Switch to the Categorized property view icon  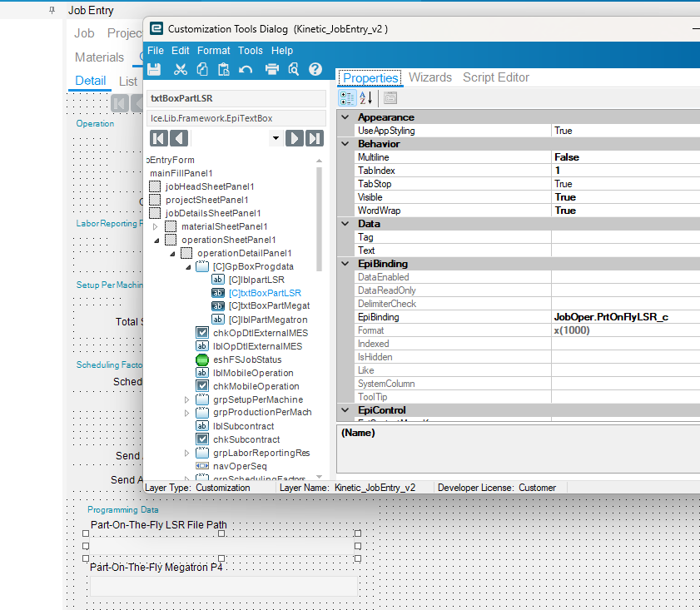347,98
